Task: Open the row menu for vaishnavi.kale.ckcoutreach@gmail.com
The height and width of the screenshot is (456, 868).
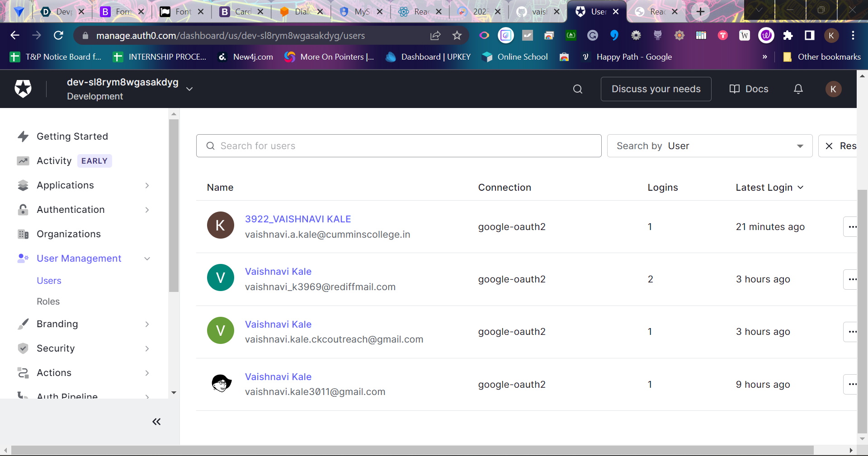Action: click(851, 332)
